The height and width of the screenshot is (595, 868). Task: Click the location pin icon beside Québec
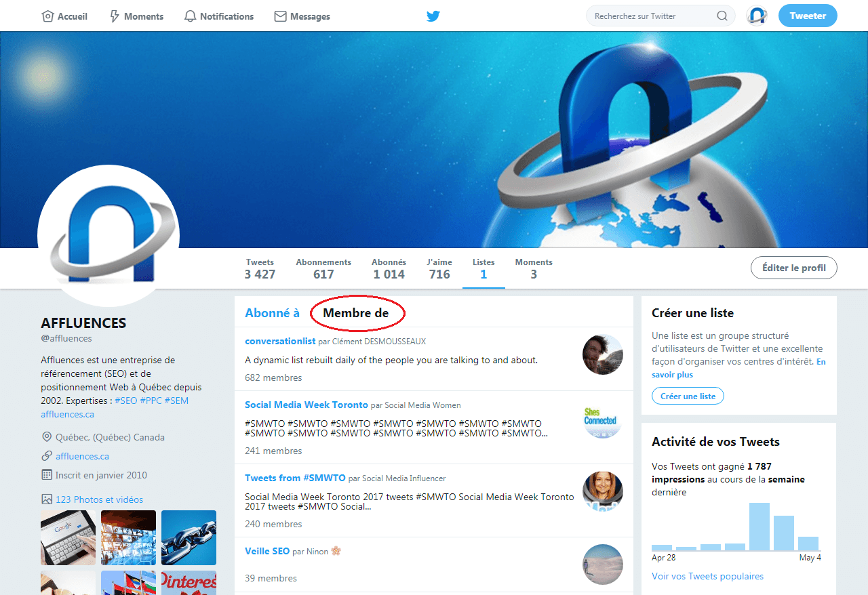(x=47, y=437)
